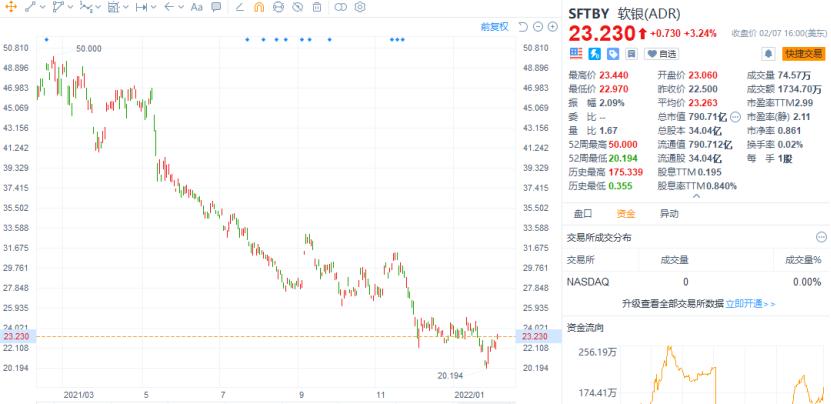Zoom out the chart with minus icon
This screenshot has width=831, height=404.
(538, 27)
